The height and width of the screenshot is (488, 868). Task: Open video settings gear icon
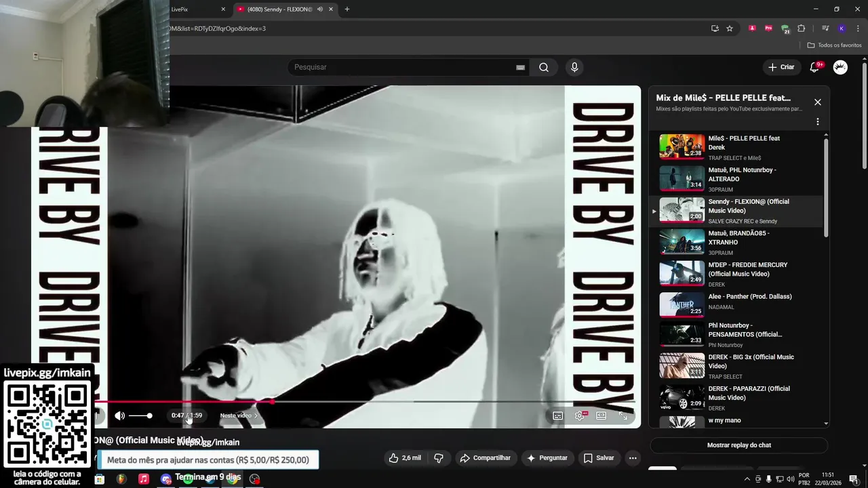click(x=579, y=415)
